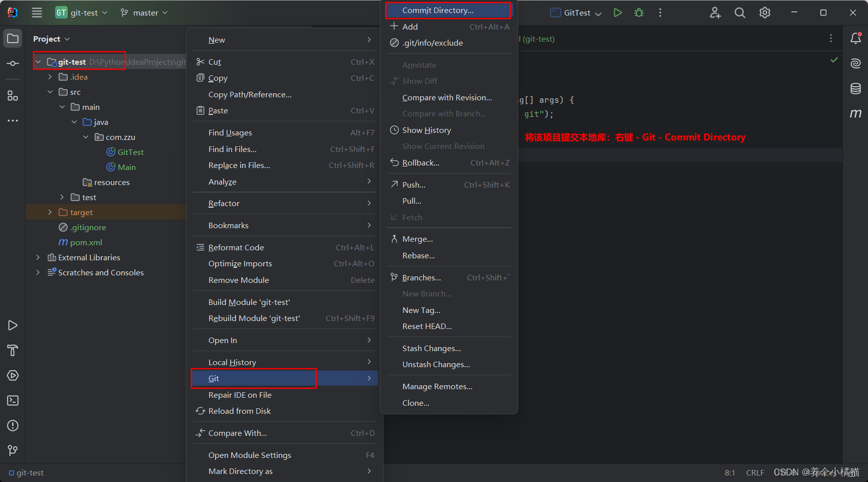Expand External Libraries node
This screenshot has width=868, height=482.
[x=38, y=257]
